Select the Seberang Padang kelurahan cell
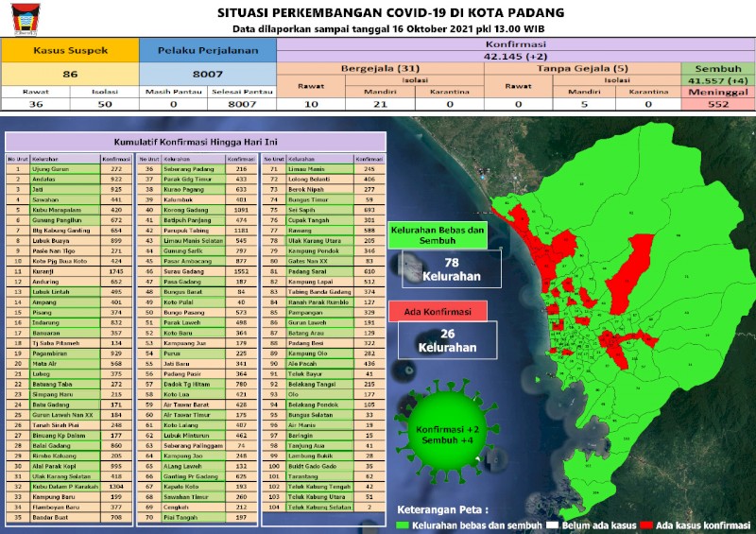This screenshot has height=534, width=756. point(194,169)
